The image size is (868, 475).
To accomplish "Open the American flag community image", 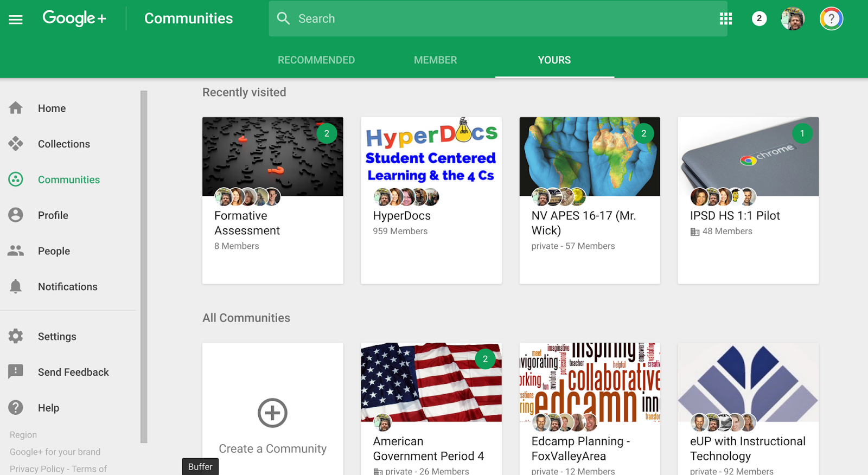I will coord(431,382).
